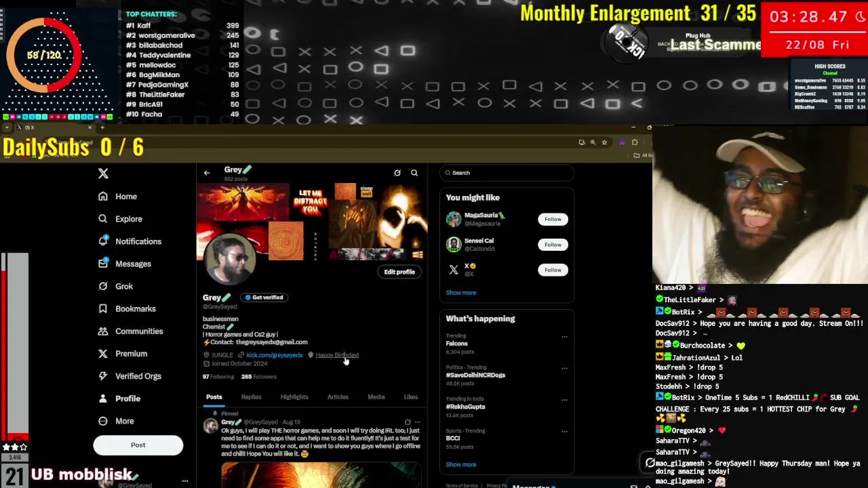Click the browser zoom magnifier icon

[x=593, y=142]
